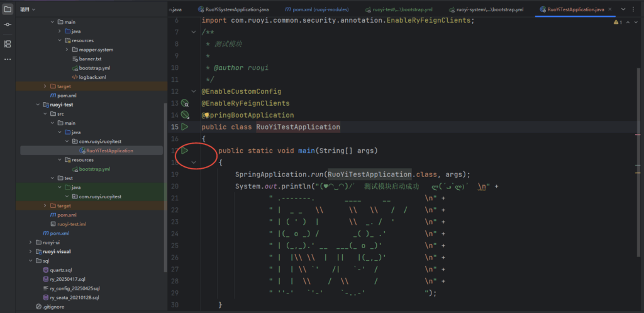Select quartz.sql in the project tree
Image resolution: width=644 pixels, height=313 pixels.
click(x=60, y=270)
